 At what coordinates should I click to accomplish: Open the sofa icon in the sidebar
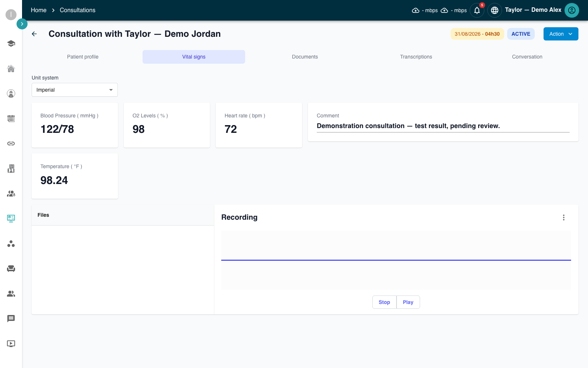point(11,269)
